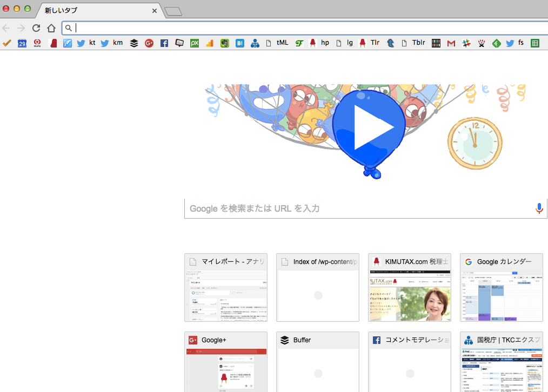This screenshot has width=548, height=392.
Task: Open the Google+ bookmark in bookmarks bar
Action: pos(149,43)
